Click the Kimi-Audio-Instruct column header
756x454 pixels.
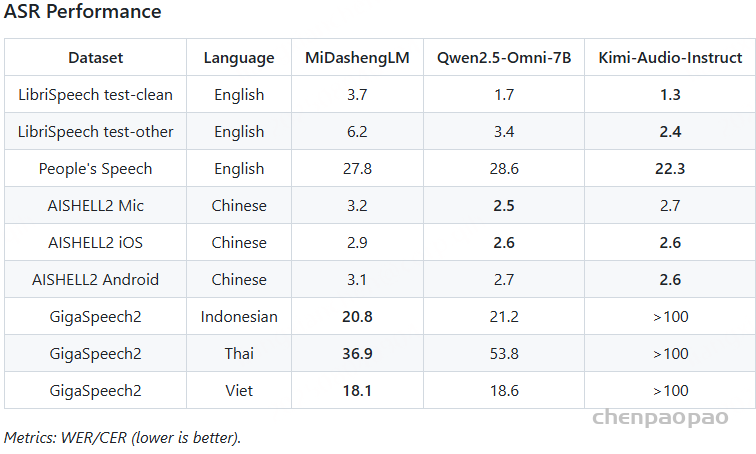[x=670, y=58]
